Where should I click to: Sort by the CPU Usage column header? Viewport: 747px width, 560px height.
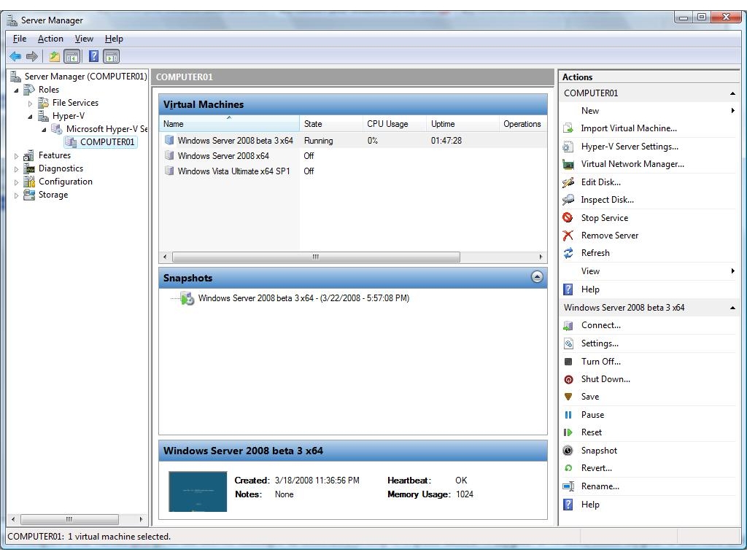[395, 124]
